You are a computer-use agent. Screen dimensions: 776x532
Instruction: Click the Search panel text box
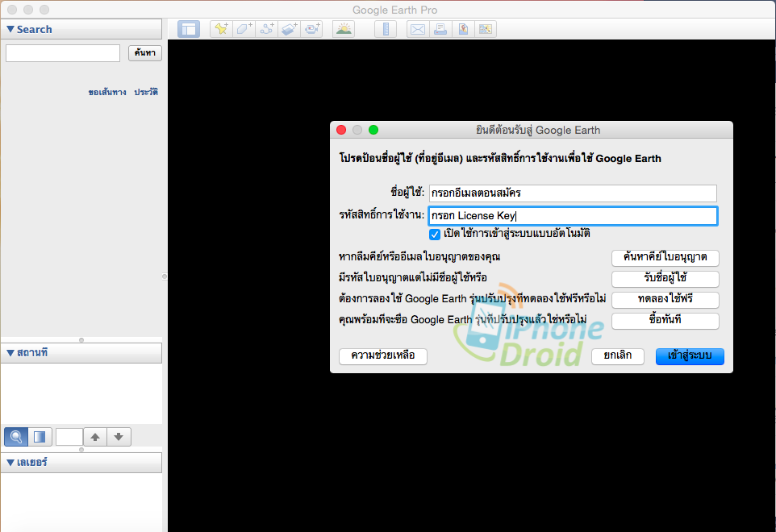pos(63,53)
